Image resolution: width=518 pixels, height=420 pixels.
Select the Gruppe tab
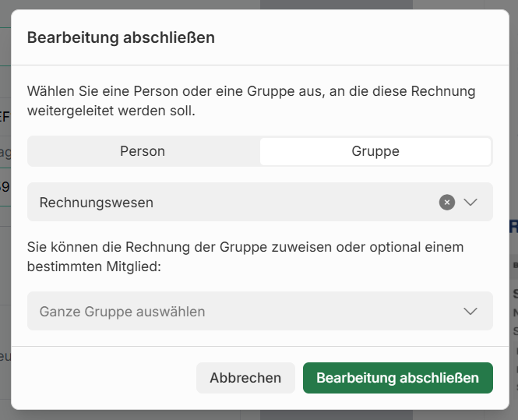(x=375, y=152)
